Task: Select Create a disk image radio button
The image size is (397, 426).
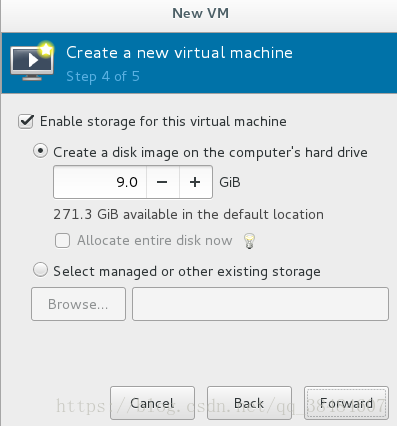Action: click(x=40, y=151)
